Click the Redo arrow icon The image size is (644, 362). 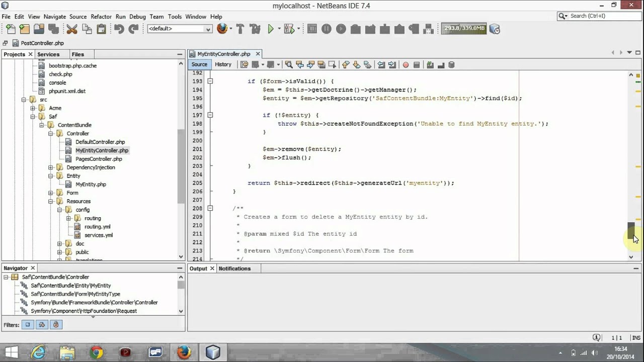tap(133, 29)
